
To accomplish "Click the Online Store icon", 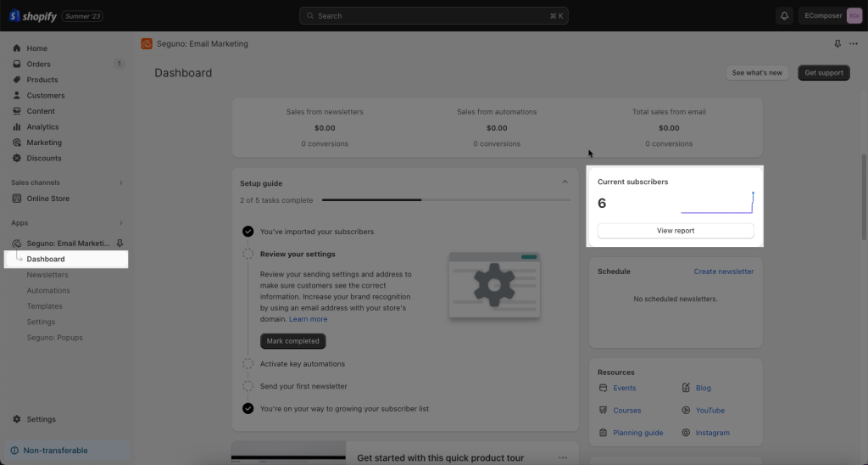I will point(17,199).
